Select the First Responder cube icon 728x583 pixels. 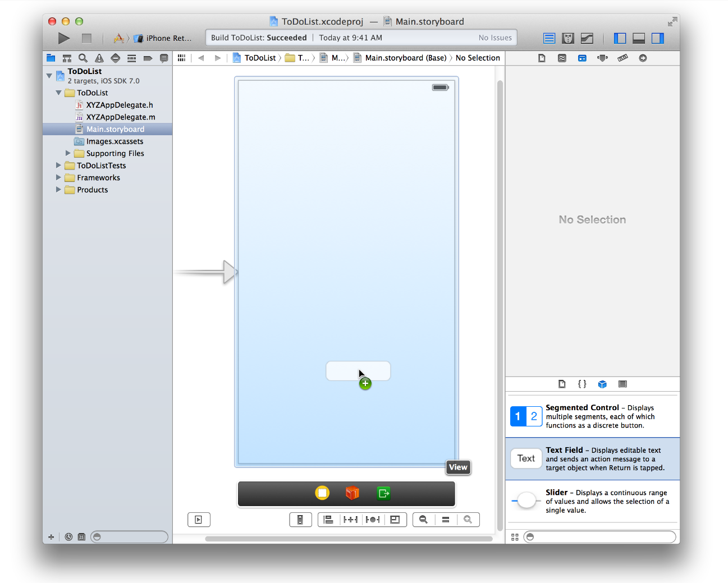[352, 493]
